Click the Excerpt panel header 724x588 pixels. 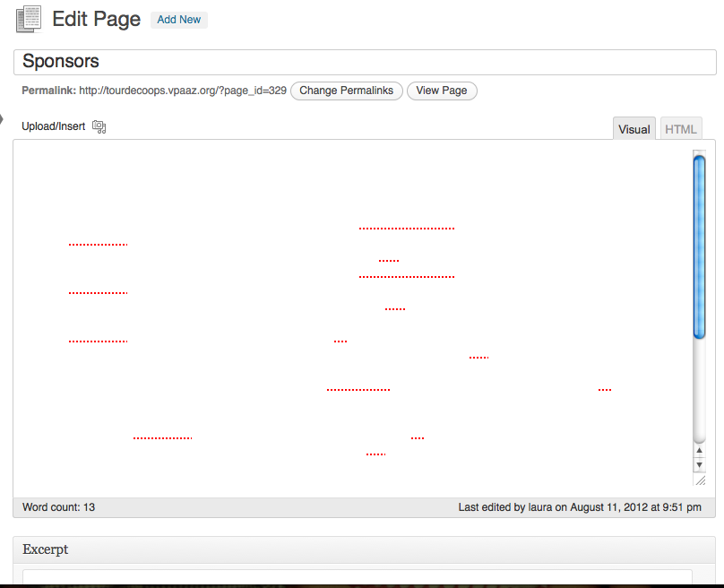(365, 549)
